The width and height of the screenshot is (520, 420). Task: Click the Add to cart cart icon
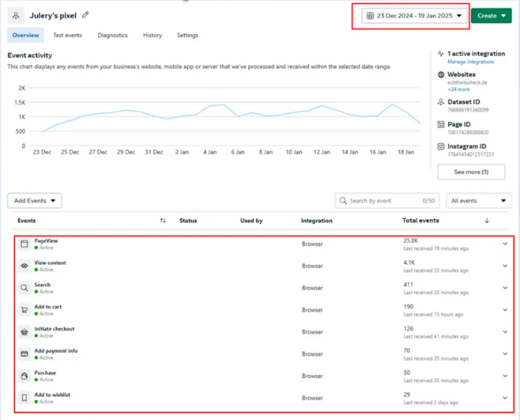24,310
